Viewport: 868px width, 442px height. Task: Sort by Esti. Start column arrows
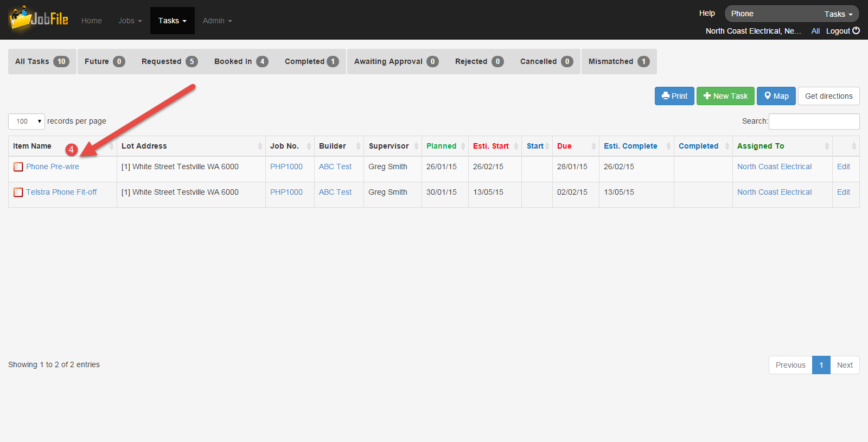516,146
